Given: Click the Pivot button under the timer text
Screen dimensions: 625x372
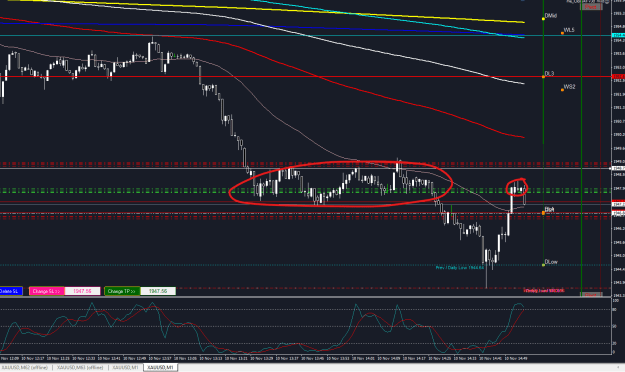Looking at the screenshot, I should [590, 7].
